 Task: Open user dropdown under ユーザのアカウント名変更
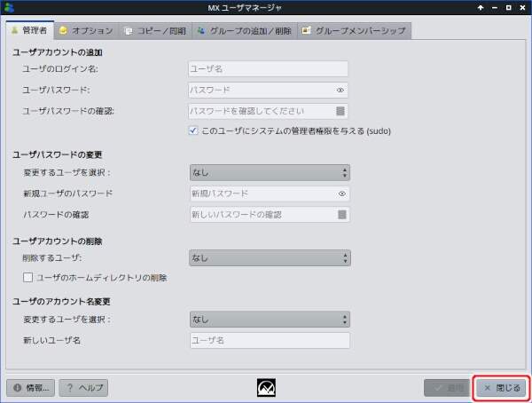click(270, 320)
